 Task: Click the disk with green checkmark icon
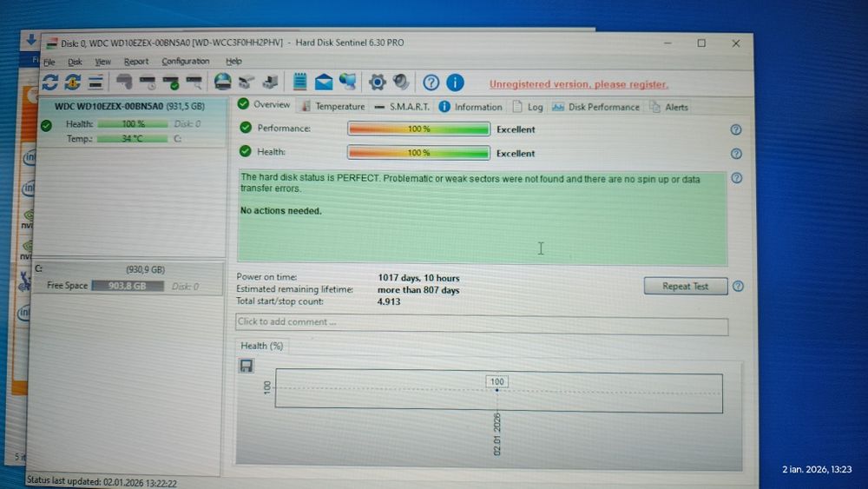(171, 83)
